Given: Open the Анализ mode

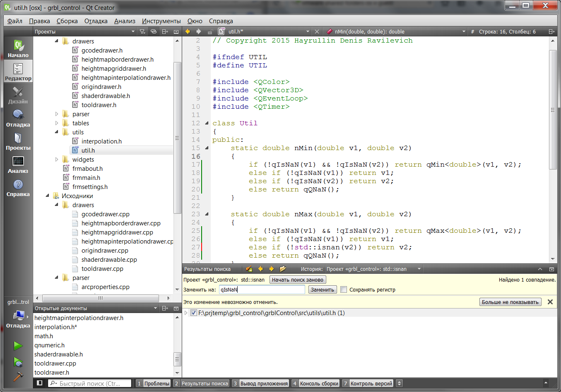Looking at the screenshot, I should point(18,165).
